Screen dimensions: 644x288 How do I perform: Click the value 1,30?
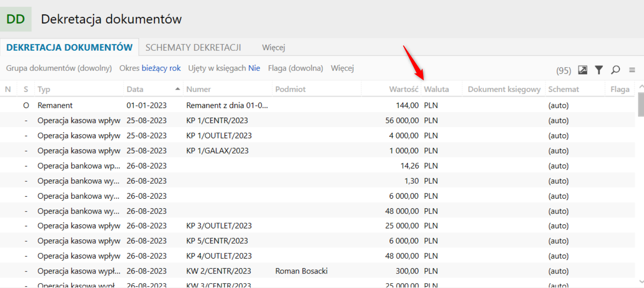[x=412, y=181]
